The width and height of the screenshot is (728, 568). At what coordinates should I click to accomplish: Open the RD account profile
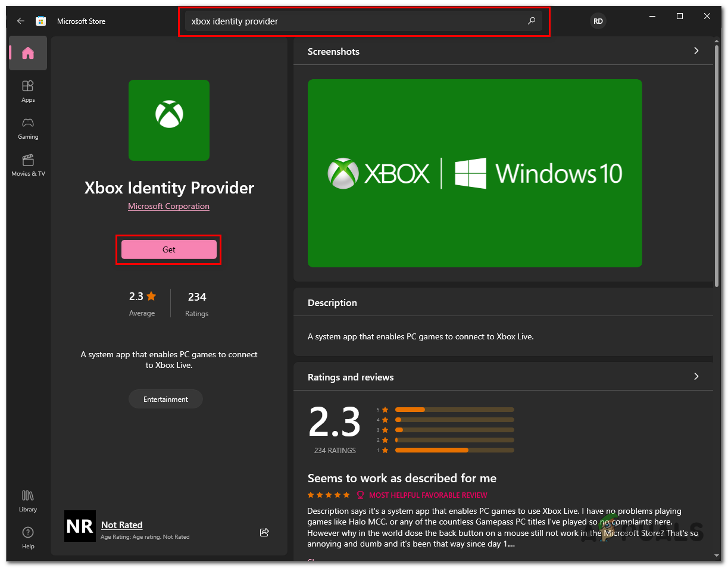point(598,21)
